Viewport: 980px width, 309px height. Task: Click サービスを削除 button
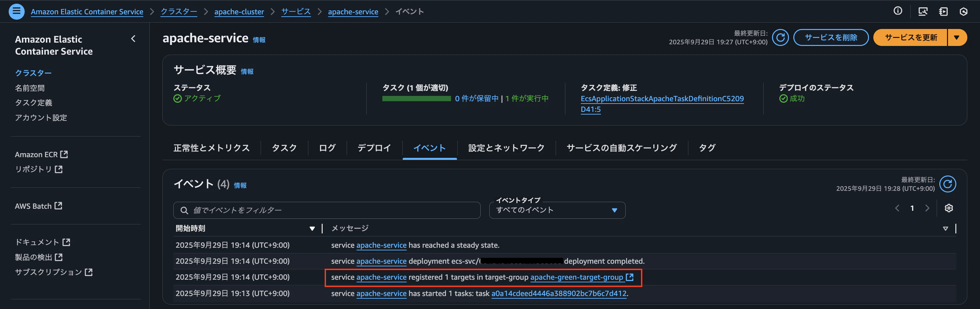pos(831,37)
